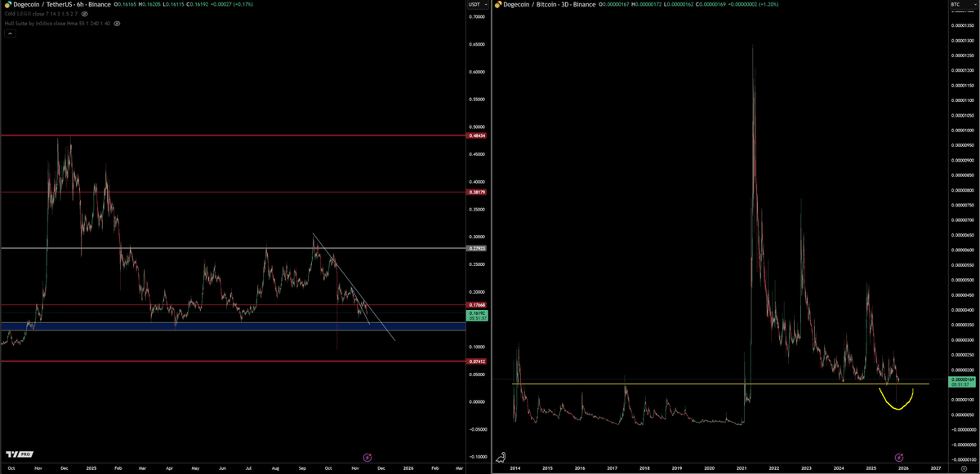Select the 0.48434 red price label
Viewport: 980px width, 474px height.
[477, 135]
